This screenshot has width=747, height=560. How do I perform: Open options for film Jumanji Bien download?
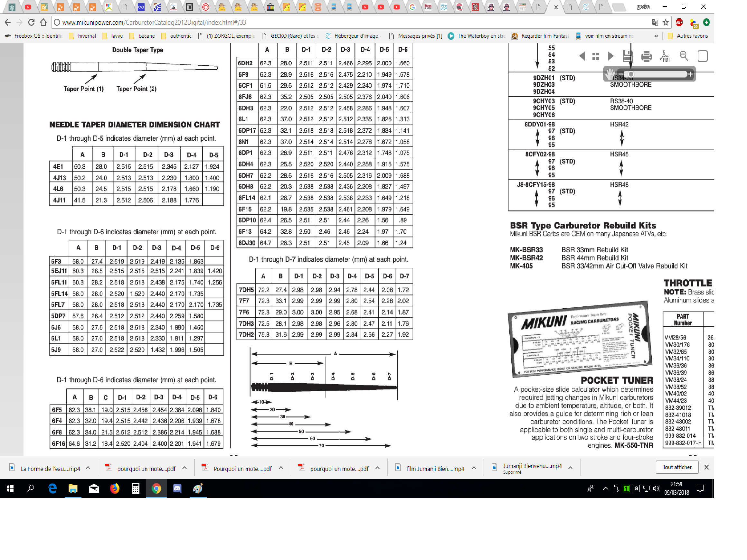click(474, 468)
